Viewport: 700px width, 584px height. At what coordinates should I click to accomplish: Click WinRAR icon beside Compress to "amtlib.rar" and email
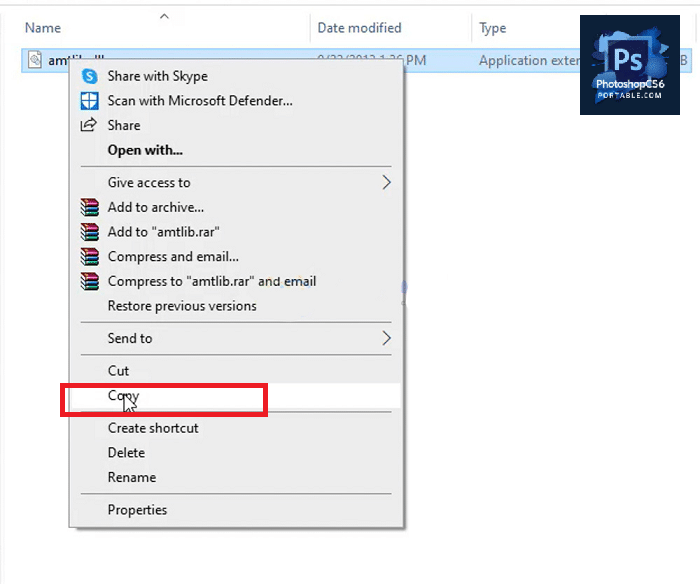90,281
